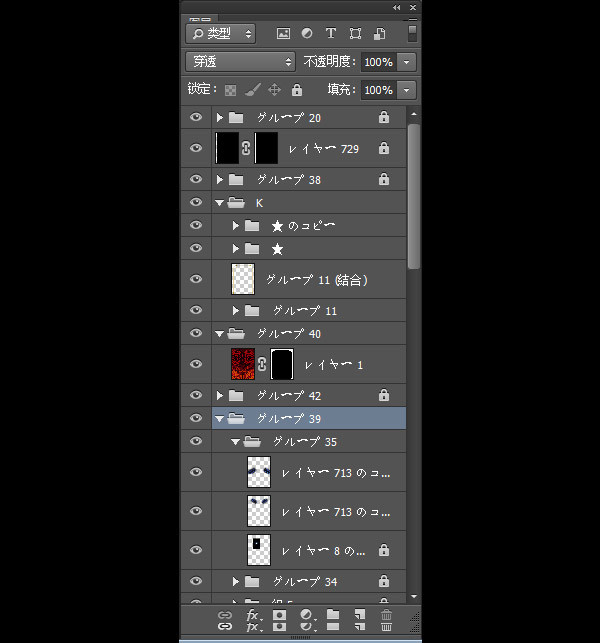This screenshot has height=643, width=600.
Task: Click the layer mask thumbnail of レイヤー 729
Action: coord(266,148)
